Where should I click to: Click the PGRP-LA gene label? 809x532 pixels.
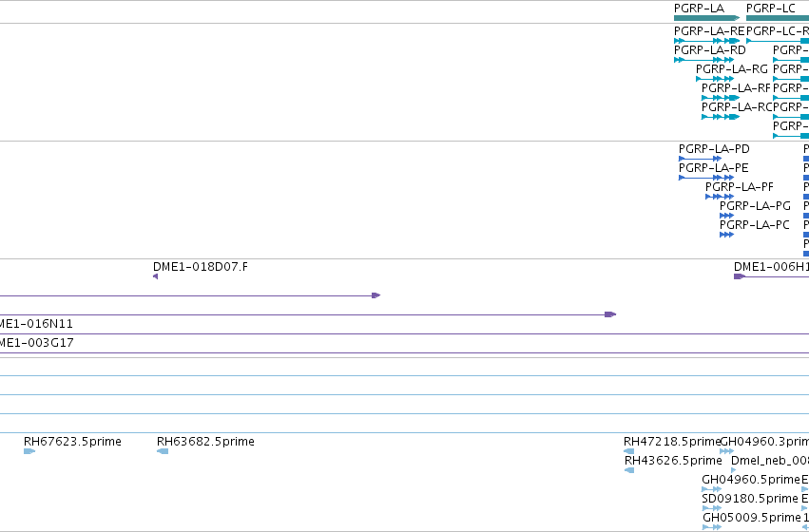point(699,9)
